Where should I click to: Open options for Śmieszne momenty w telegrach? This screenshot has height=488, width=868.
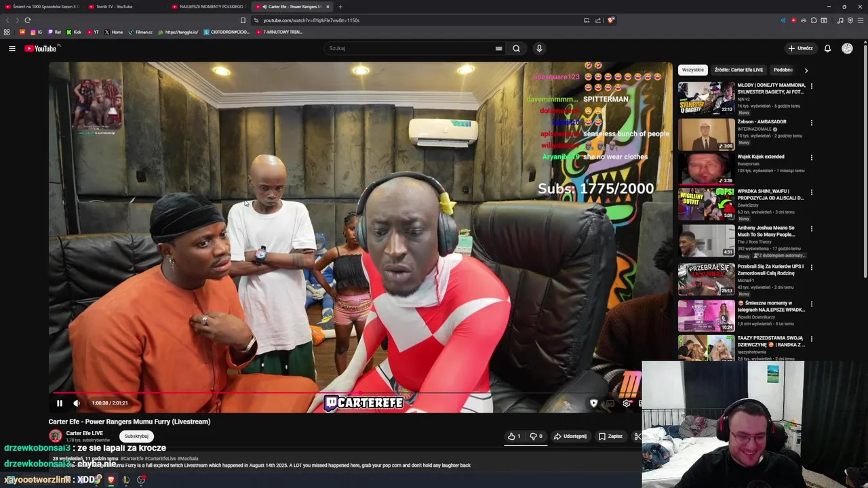click(x=811, y=303)
